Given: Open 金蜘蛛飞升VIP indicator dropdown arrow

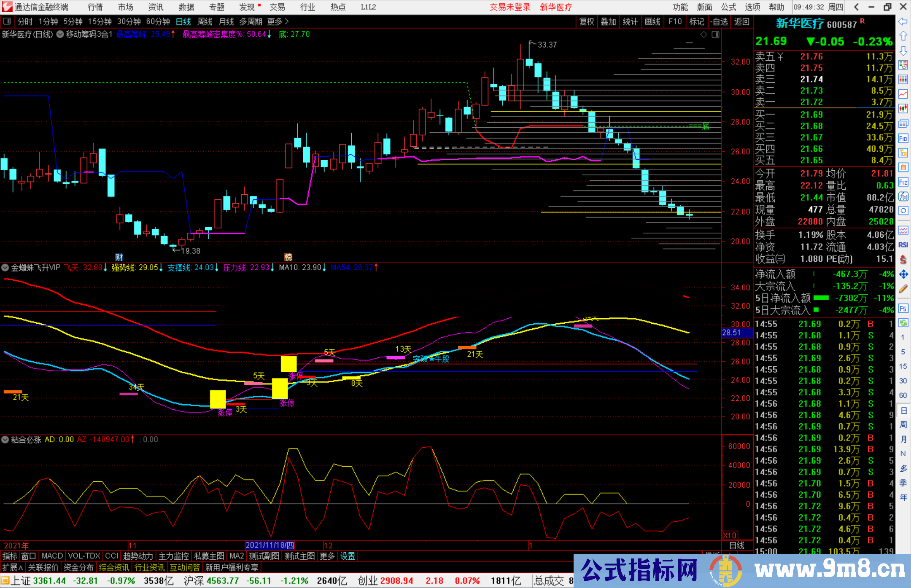Looking at the screenshot, I should 5,268.
